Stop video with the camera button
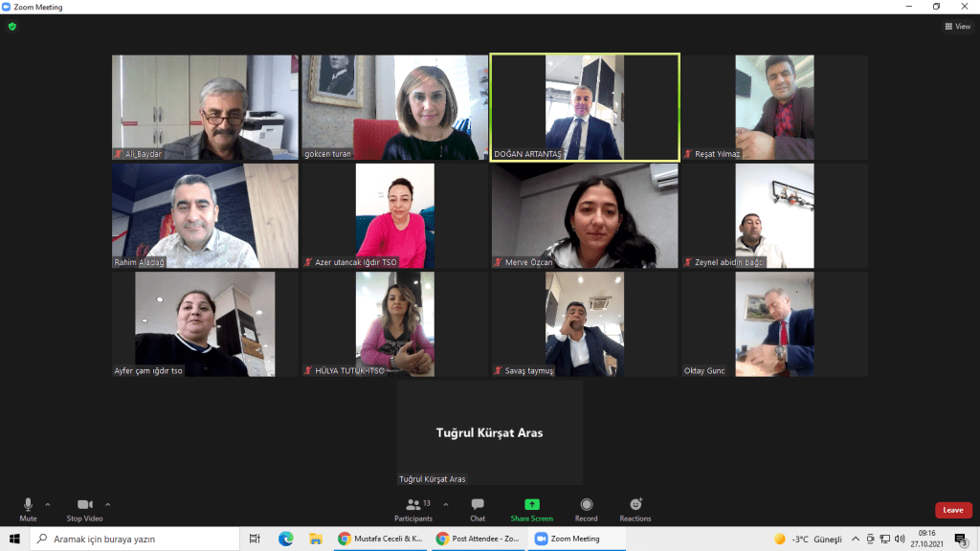Viewport: 980px width, 551px height. click(x=86, y=507)
